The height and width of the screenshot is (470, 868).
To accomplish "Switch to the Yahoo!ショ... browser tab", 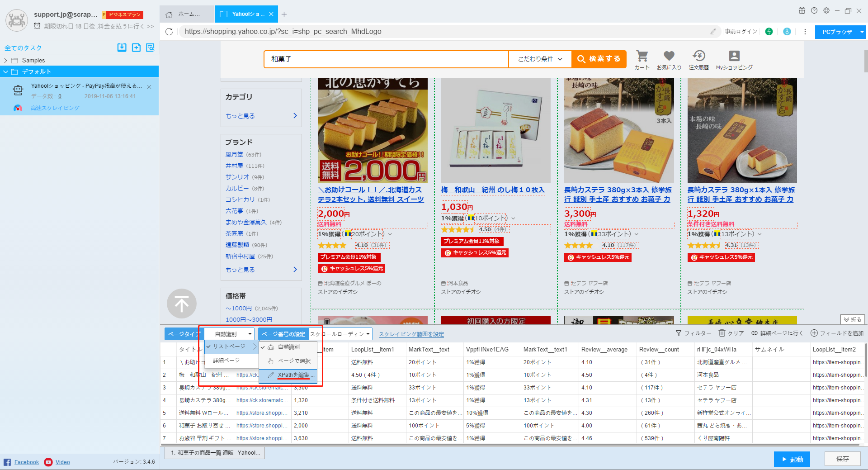I will point(247,14).
